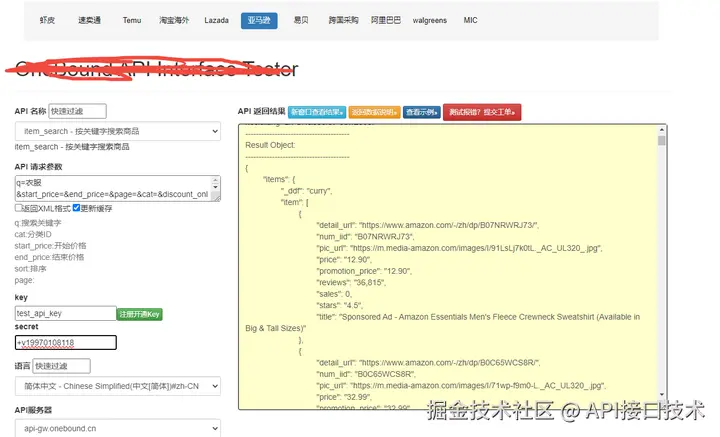
Task: Switch to the walgreens tab
Action: 429,20
